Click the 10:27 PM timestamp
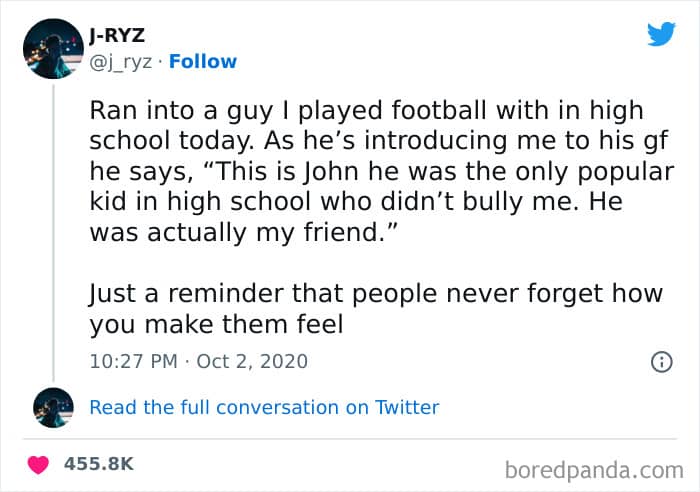This screenshot has width=700, height=492. [133, 362]
